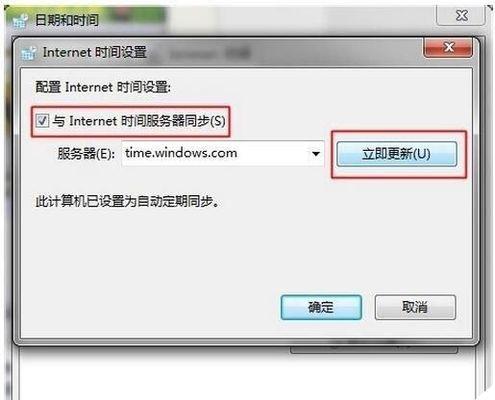
Task: Click the 日期和时间 title bar text
Action: coord(67,20)
